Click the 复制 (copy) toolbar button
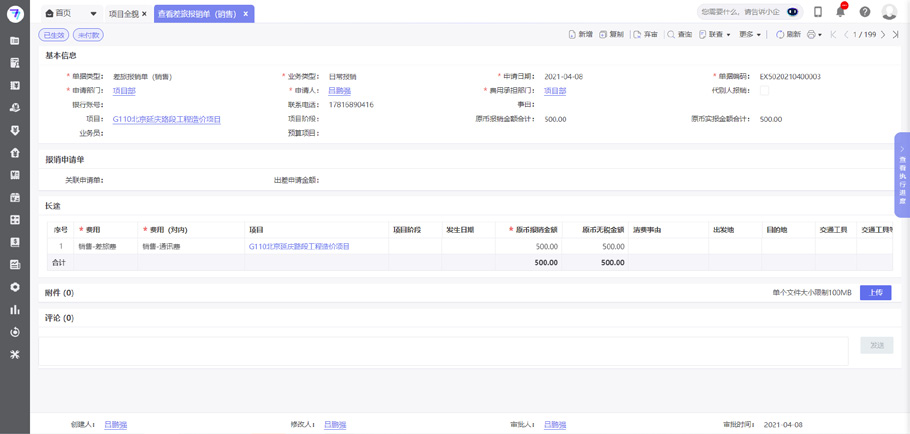This screenshot has height=434, width=910. 611,35
